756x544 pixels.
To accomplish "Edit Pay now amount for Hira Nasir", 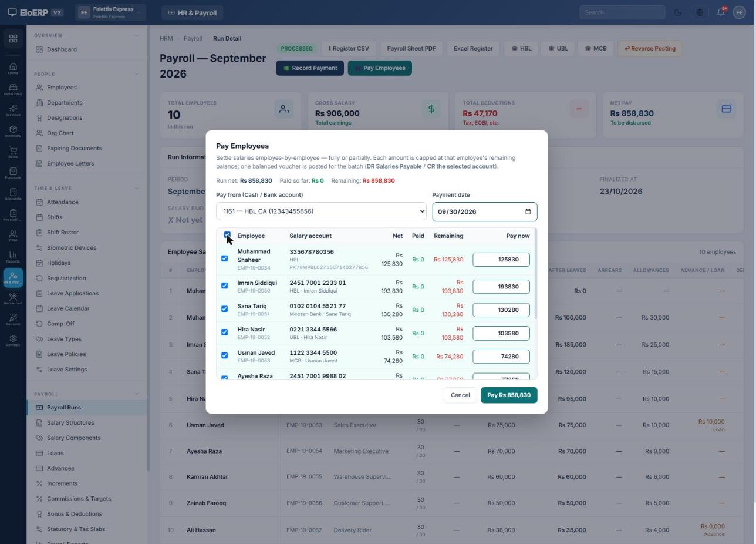I will click(501, 334).
